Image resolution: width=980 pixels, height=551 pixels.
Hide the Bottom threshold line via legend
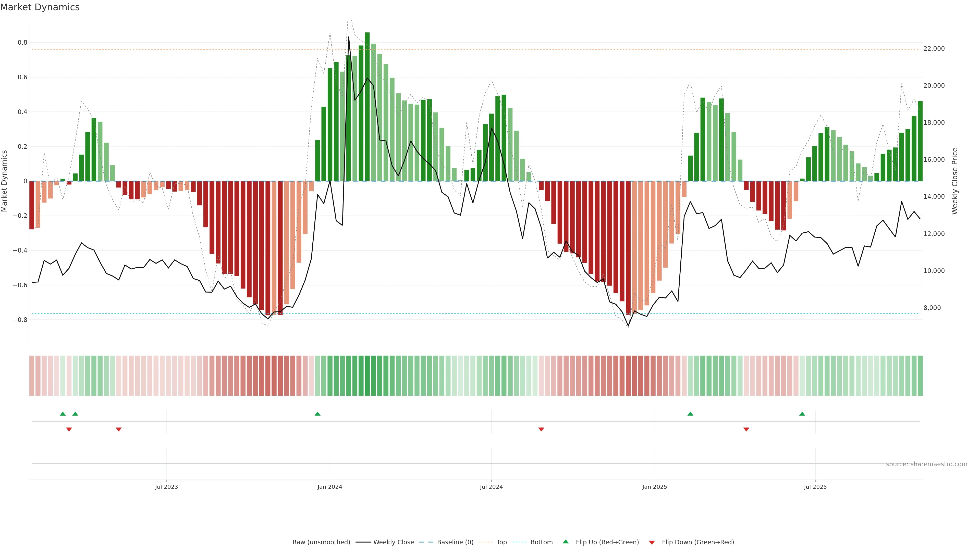pyautogui.click(x=541, y=542)
